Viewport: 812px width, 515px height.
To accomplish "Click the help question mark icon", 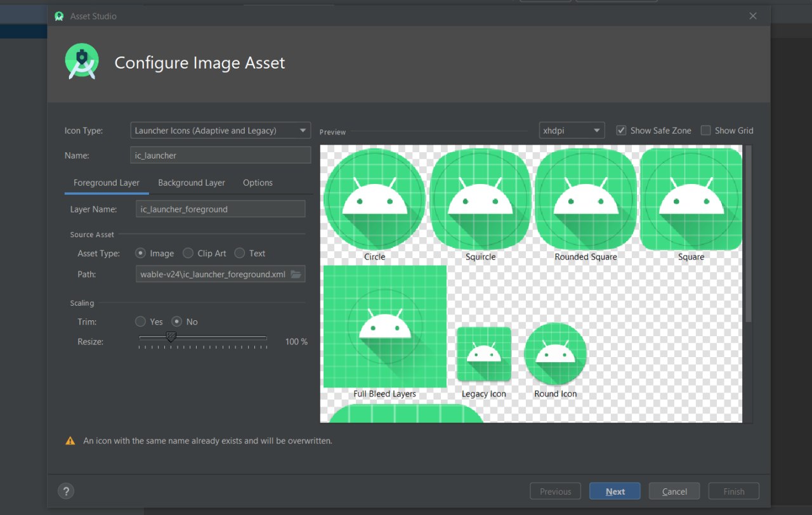I will [66, 491].
